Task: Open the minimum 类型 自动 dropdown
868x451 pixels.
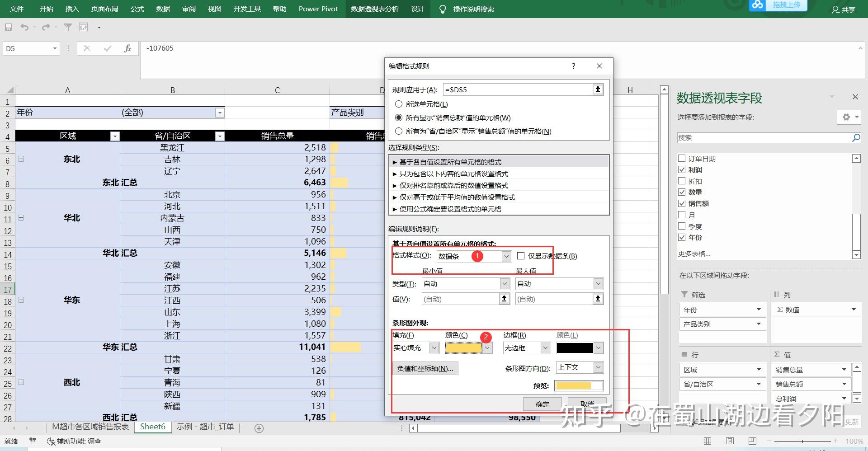Action: tap(505, 283)
